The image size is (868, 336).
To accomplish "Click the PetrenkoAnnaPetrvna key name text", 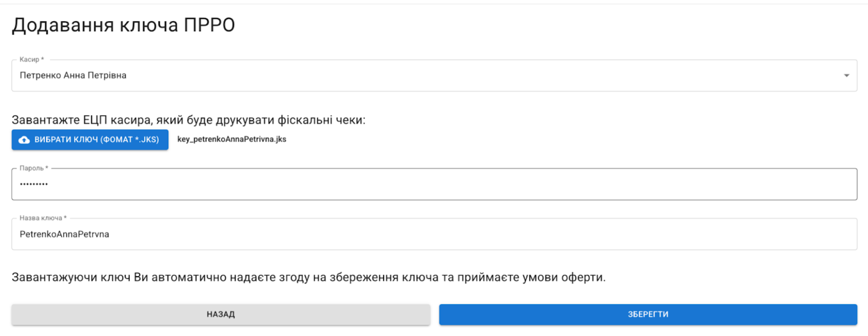I will [x=64, y=234].
